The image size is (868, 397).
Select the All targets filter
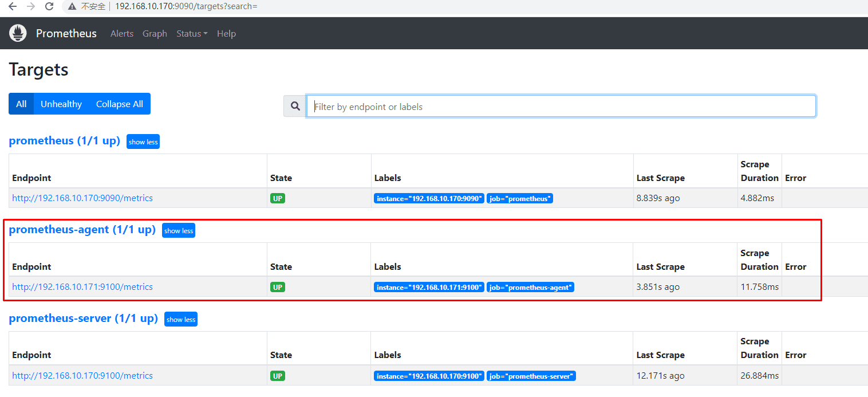pos(21,104)
